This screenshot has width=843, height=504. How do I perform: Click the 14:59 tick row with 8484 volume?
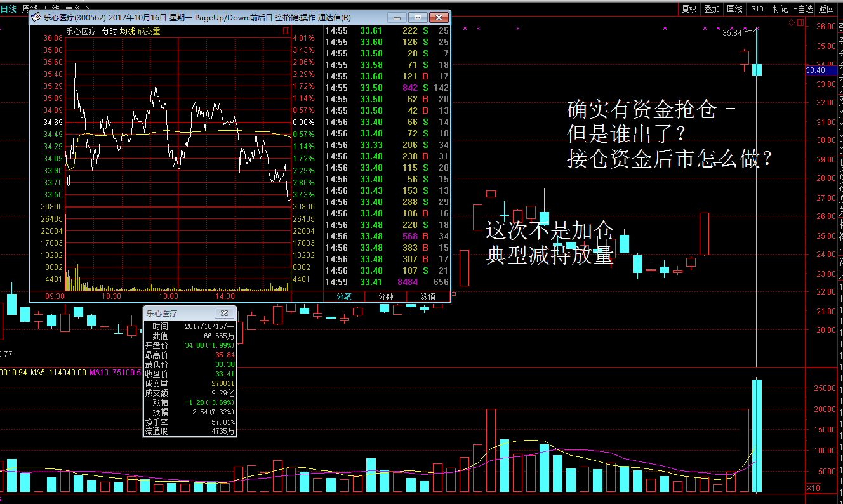coord(387,282)
